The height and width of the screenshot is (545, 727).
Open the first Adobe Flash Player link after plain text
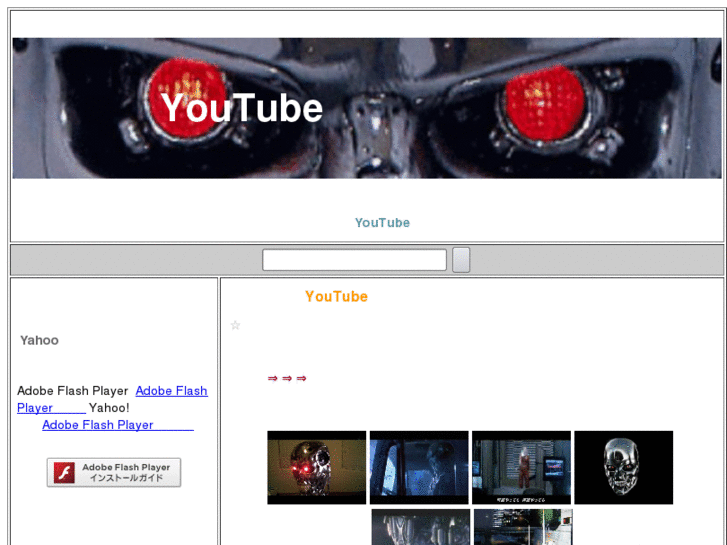coord(112,399)
